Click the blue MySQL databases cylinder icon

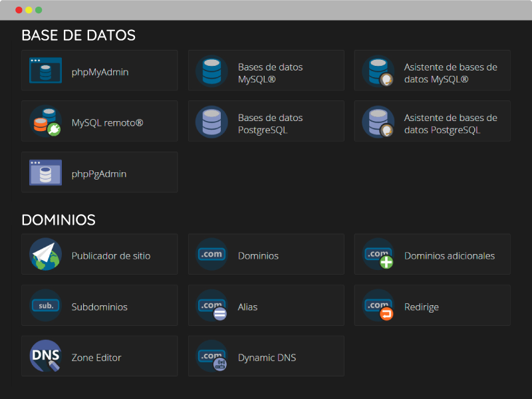pyautogui.click(x=211, y=71)
